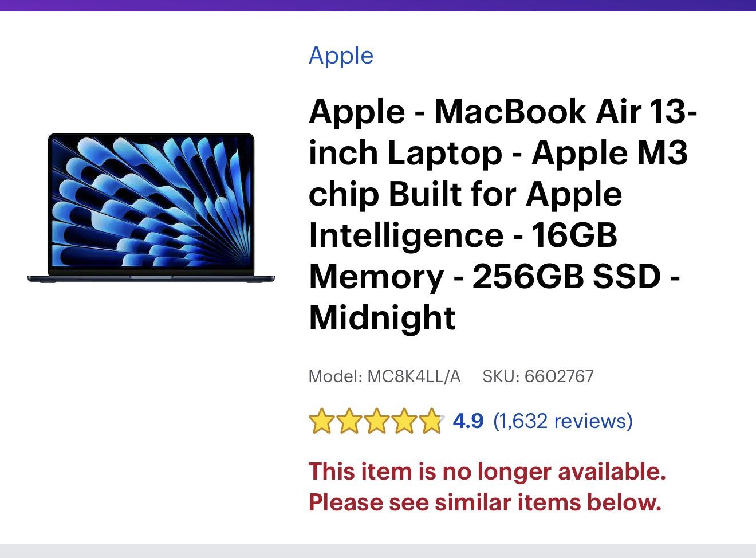
Task: Click the 4.9 rating score
Action: click(468, 421)
